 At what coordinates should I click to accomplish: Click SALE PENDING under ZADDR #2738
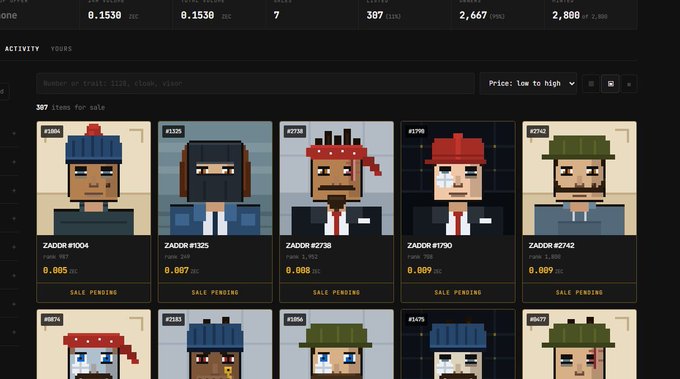(337, 293)
